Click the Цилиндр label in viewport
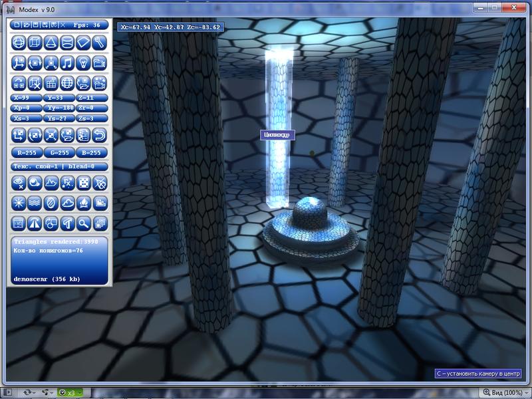The width and height of the screenshot is (532, 399). (276, 135)
